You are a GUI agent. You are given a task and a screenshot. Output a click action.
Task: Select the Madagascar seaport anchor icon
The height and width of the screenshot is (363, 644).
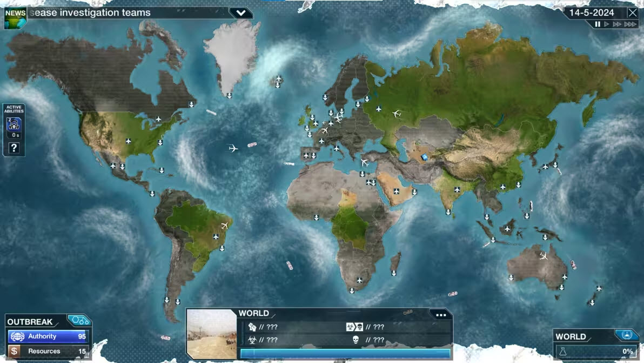point(393,273)
